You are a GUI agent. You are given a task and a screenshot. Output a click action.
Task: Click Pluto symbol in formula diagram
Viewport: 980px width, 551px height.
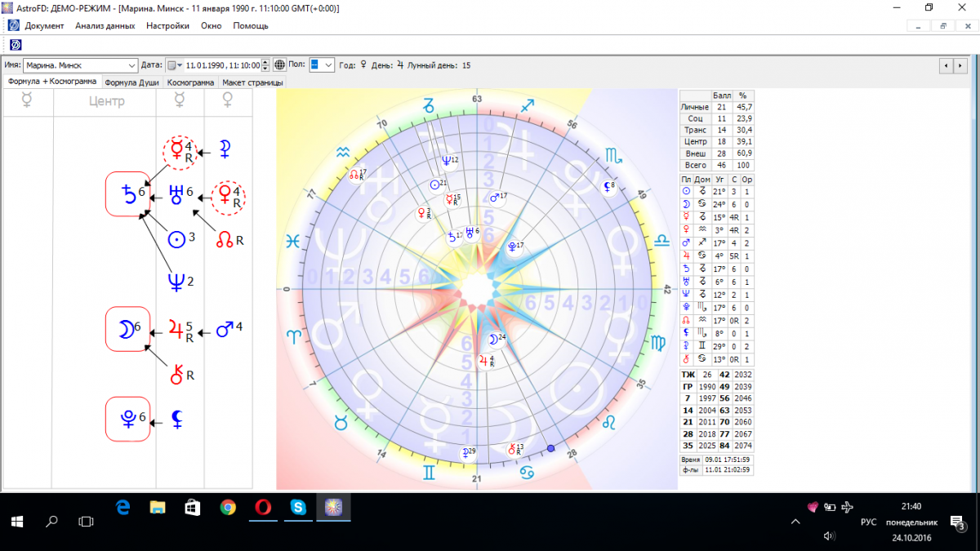tap(127, 418)
